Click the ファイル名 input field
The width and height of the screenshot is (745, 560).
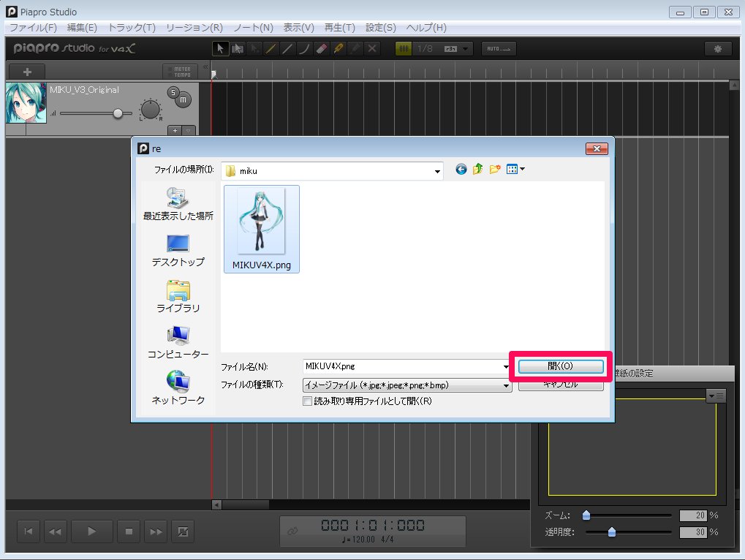click(402, 366)
